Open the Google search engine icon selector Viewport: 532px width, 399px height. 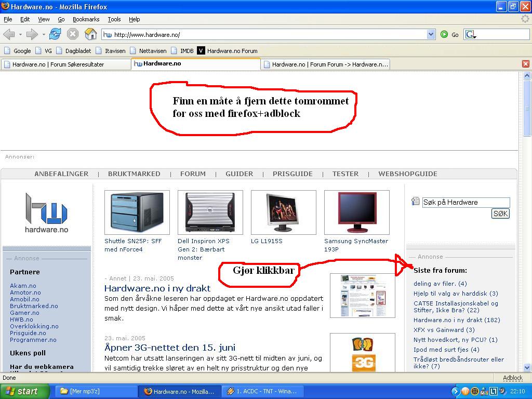pyautogui.click(x=471, y=34)
